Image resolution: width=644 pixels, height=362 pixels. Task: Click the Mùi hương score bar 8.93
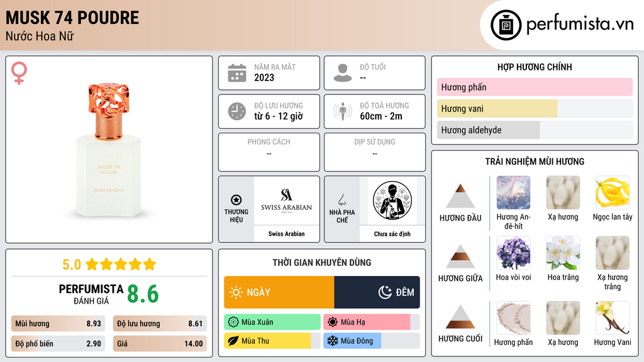coord(58,324)
